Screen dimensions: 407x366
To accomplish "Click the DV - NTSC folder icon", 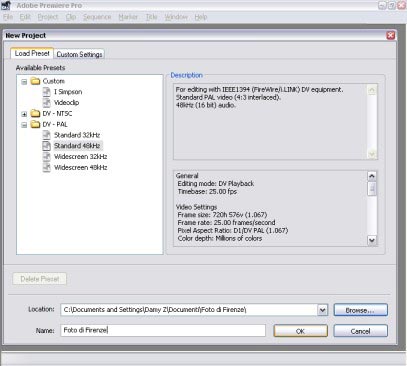I will click(x=35, y=113).
